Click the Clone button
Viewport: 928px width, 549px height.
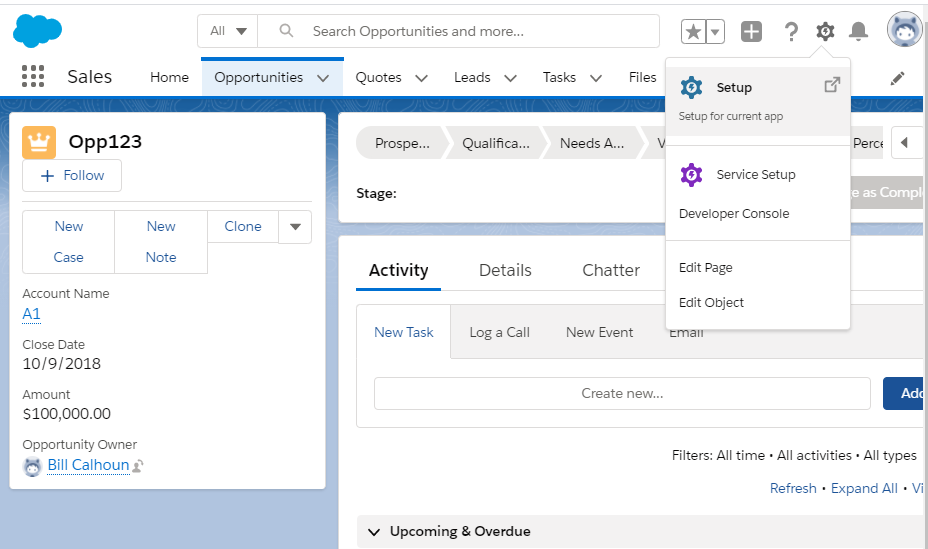[x=243, y=227]
